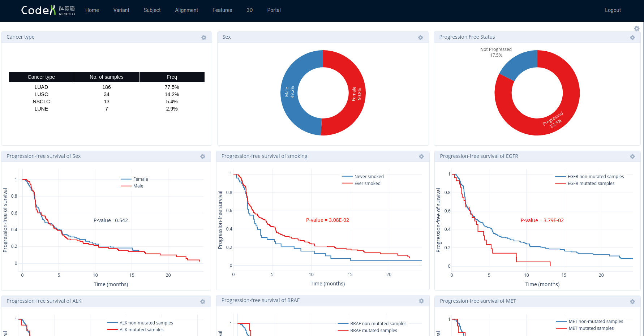
Task: Go to the Alignment page
Action: click(x=186, y=10)
